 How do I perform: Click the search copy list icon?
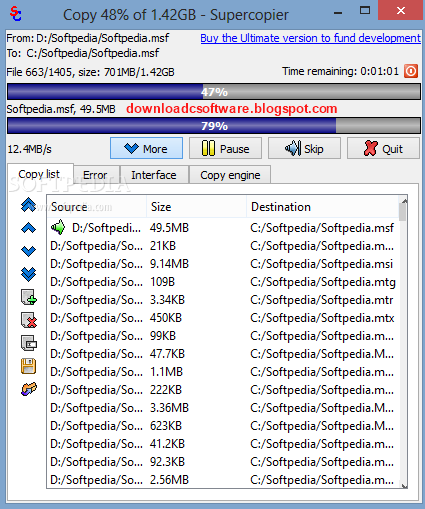29,343
